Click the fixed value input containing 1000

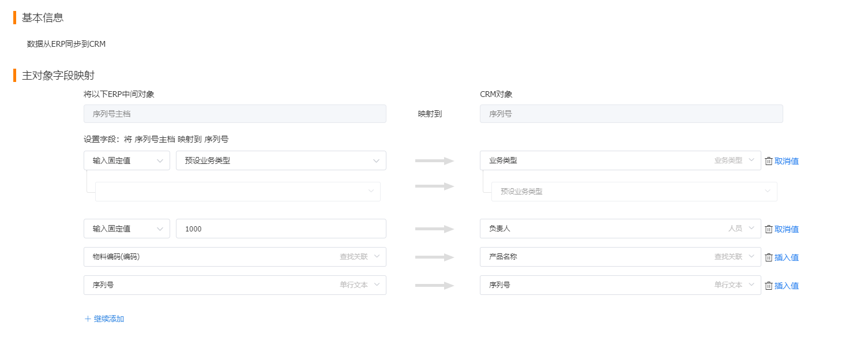coord(281,229)
